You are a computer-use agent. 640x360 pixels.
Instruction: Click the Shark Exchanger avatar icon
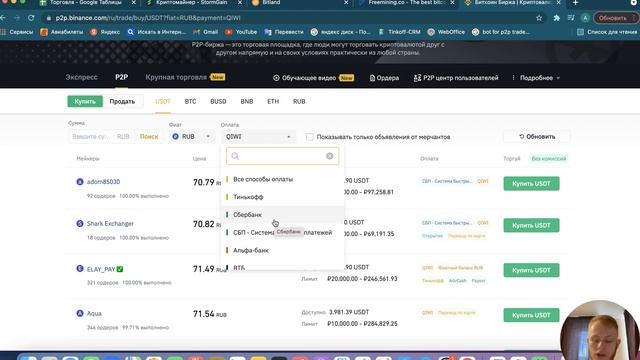(x=80, y=223)
